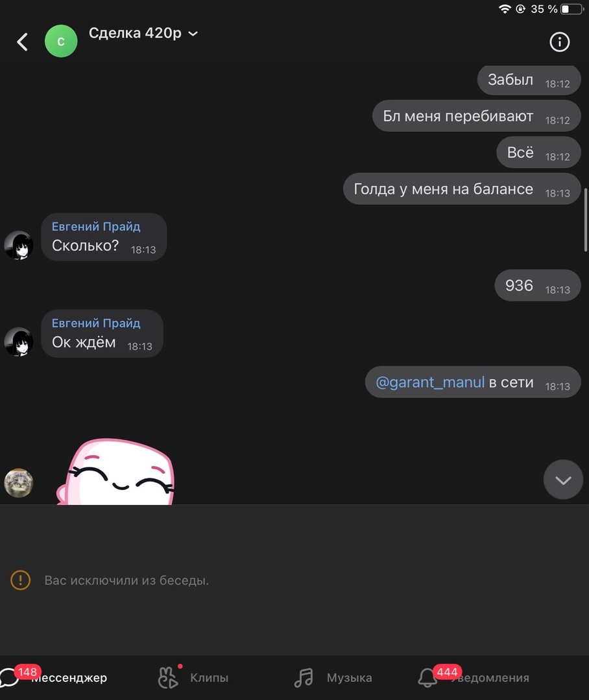Open the Мессенджер tab
The image size is (589, 700).
(54, 677)
